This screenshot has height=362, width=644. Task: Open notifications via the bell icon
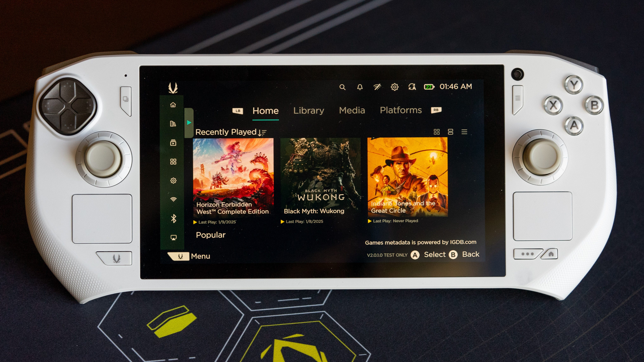[x=360, y=87]
